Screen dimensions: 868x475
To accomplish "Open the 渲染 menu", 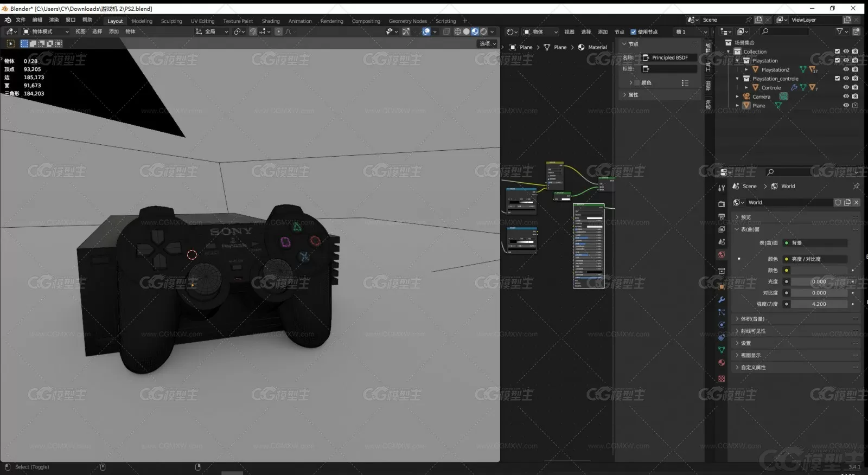I will click(x=54, y=20).
